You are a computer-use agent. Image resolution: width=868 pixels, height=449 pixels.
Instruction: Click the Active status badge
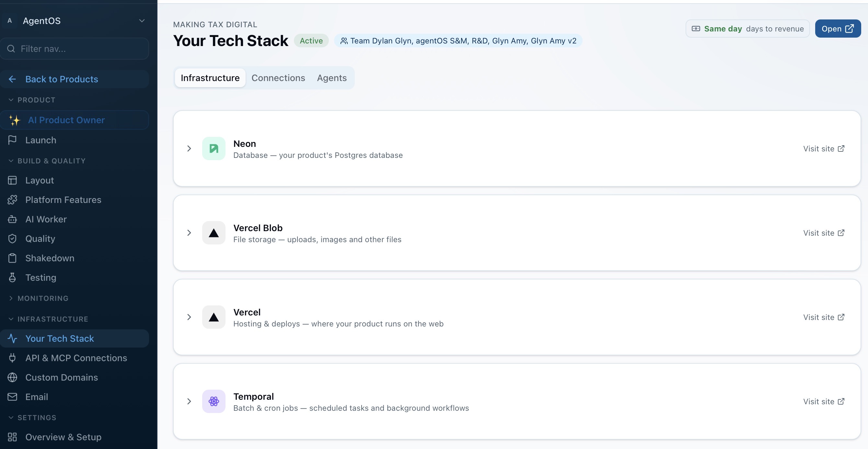point(311,41)
